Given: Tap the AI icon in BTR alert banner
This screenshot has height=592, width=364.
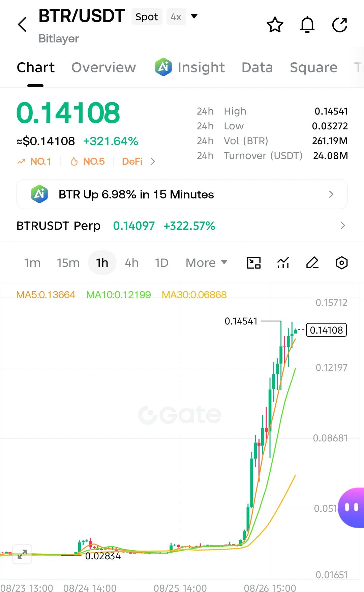Looking at the screenshot, I should coord(39,194).
